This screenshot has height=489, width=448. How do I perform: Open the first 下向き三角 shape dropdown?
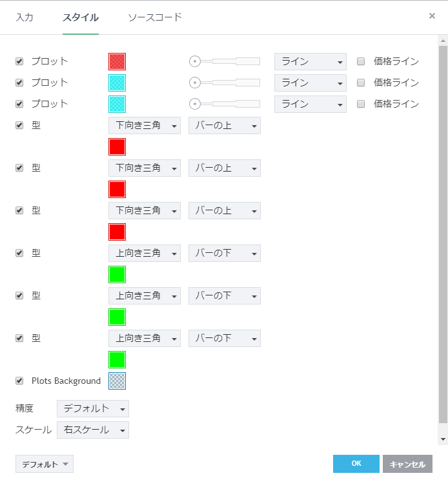click(x=144, y=125)
